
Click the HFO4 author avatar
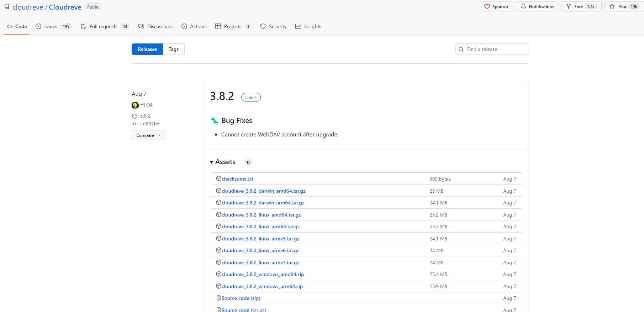coord(135,105)
